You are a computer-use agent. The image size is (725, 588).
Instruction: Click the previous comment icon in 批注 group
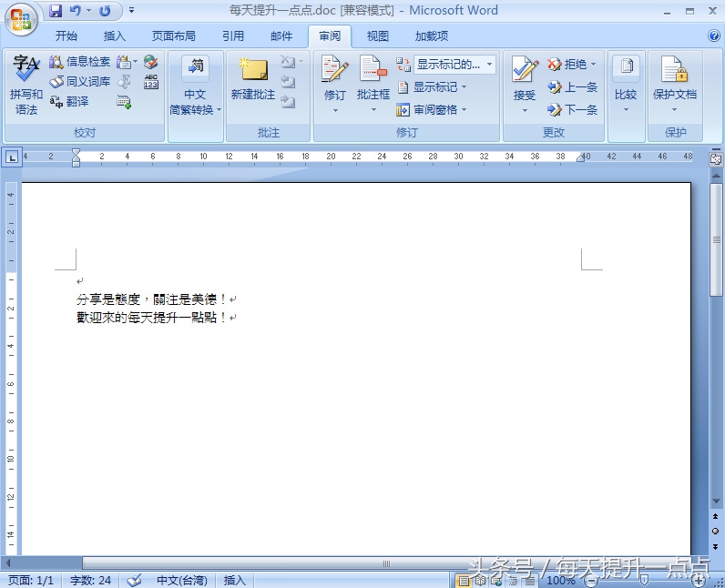click(x=288, y=82)
